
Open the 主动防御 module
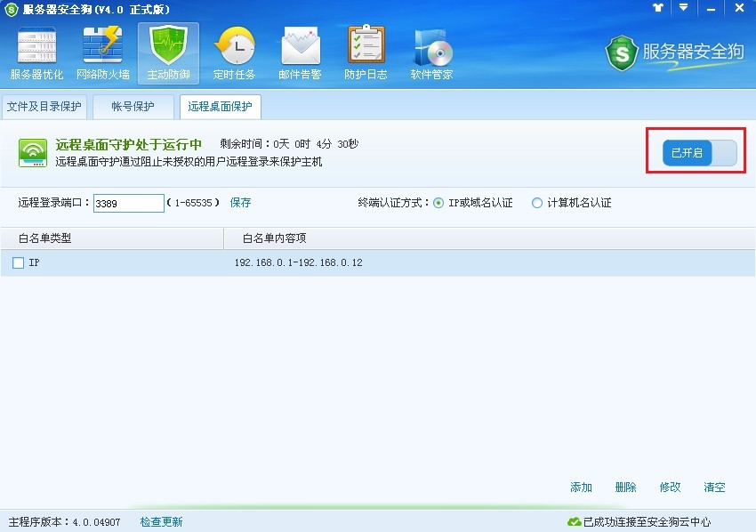168,51
